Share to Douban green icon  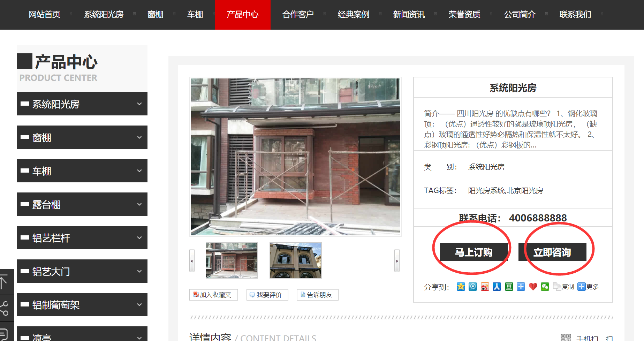tap(509, 287)
